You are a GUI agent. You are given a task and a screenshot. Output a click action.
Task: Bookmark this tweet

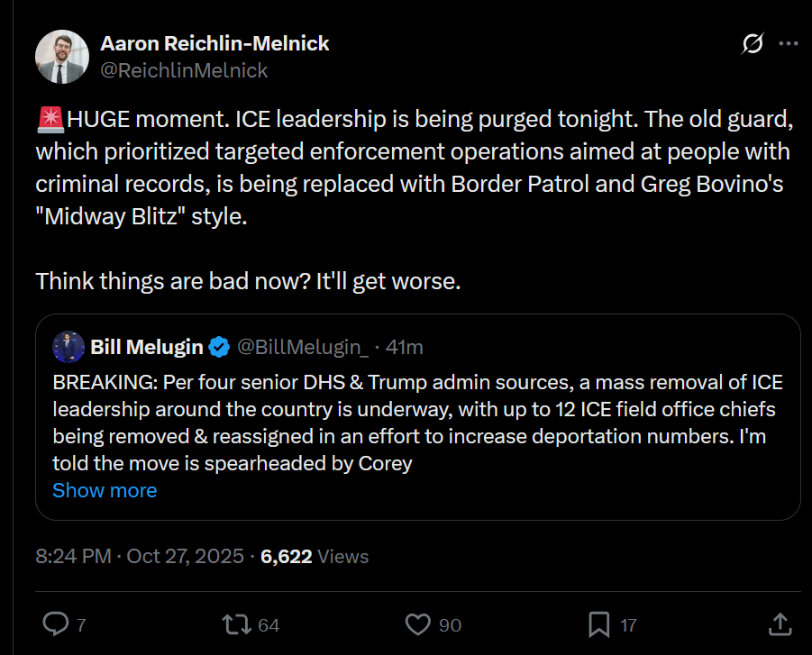click(x=599, y=623)
